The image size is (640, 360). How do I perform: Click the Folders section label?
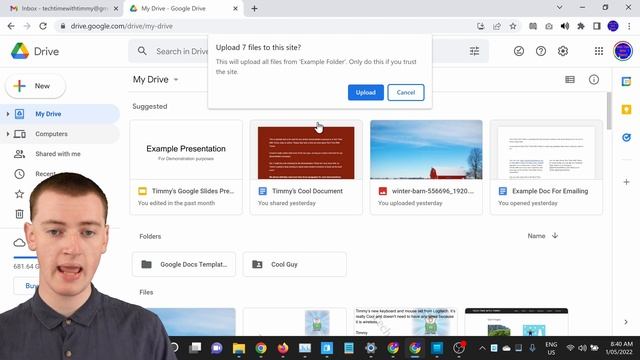point(150,236)
